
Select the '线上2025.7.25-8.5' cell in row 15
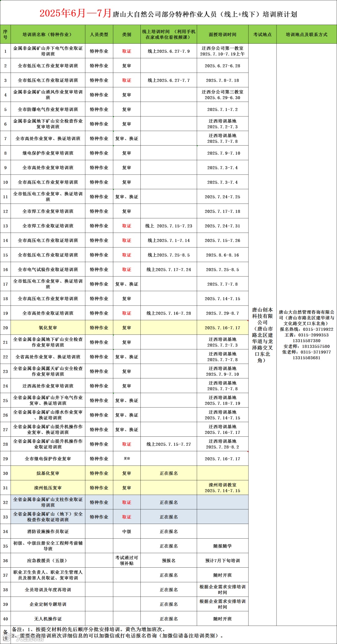tap(168, 255)
